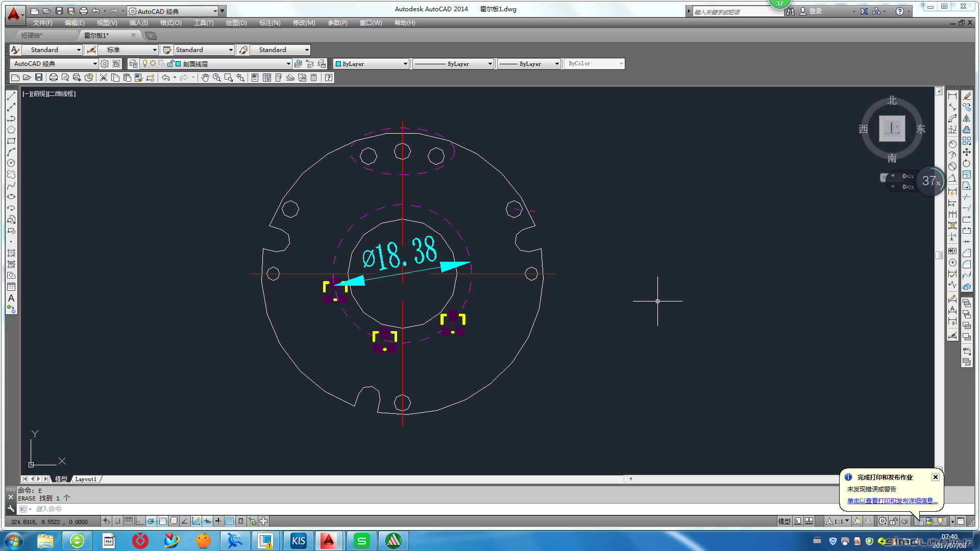Viewport: 980px width, 551px height.
Task: Toggle Dynamic Input in status bar
Action: coord(207,521)
